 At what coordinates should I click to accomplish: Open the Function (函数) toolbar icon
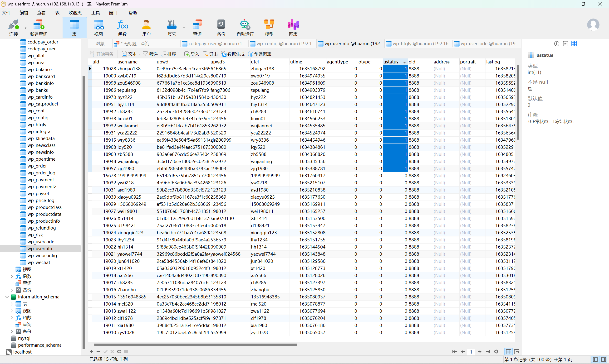[122, 28]
